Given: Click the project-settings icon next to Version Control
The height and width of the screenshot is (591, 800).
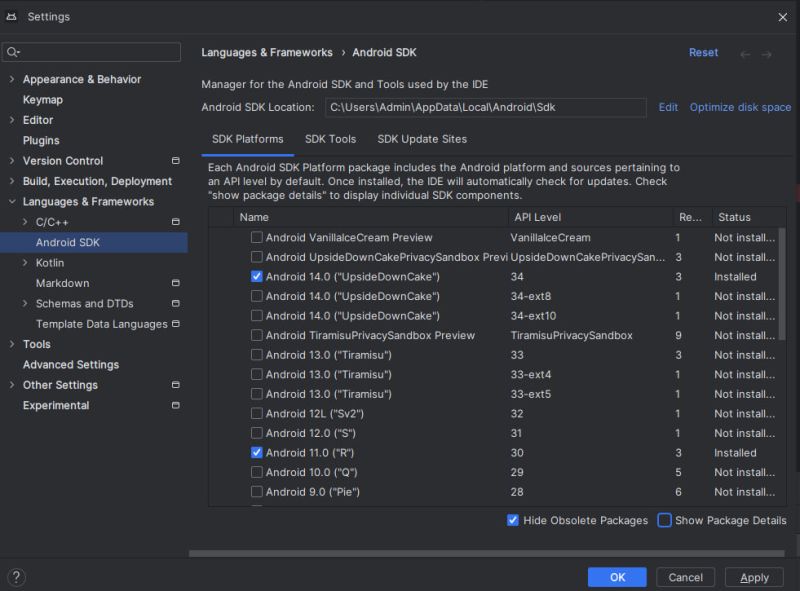Looking at the screenshot, I should (x=176, y=160).
